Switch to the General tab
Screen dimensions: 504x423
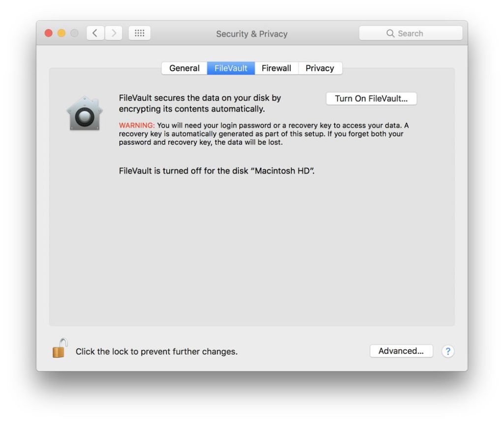(184, 68)
